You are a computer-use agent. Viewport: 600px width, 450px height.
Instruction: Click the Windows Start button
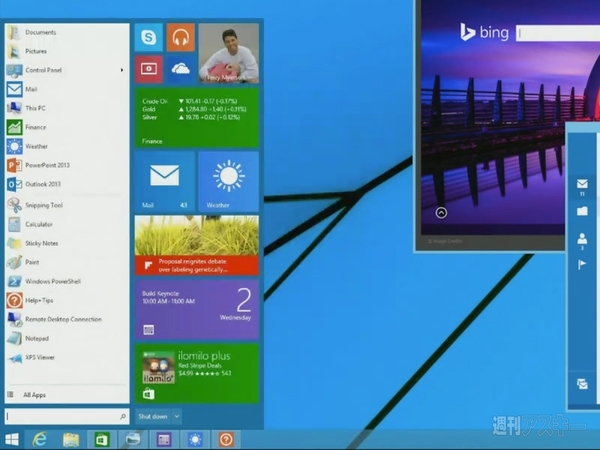click(12, 440)
